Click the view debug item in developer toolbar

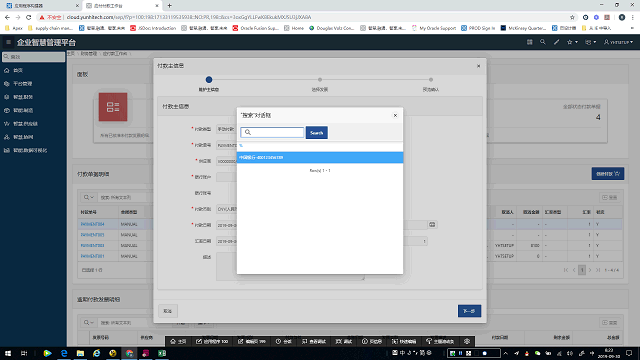(x=314, y=341)
